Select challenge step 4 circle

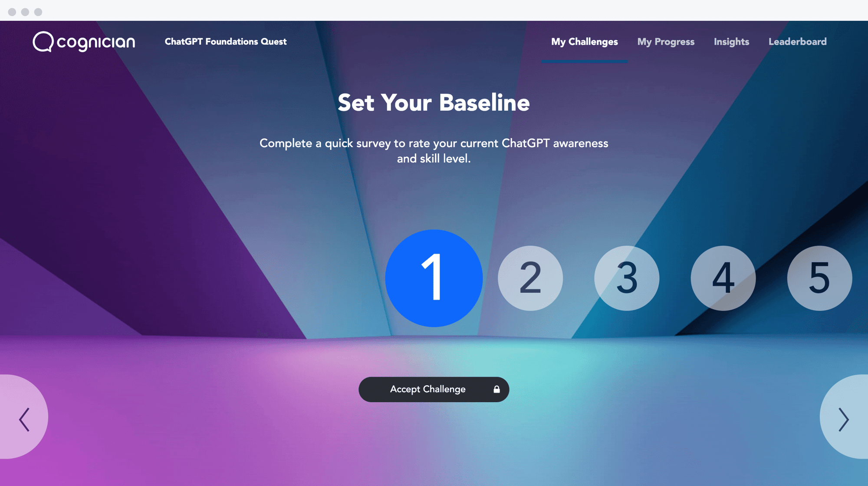click(723, 278)
